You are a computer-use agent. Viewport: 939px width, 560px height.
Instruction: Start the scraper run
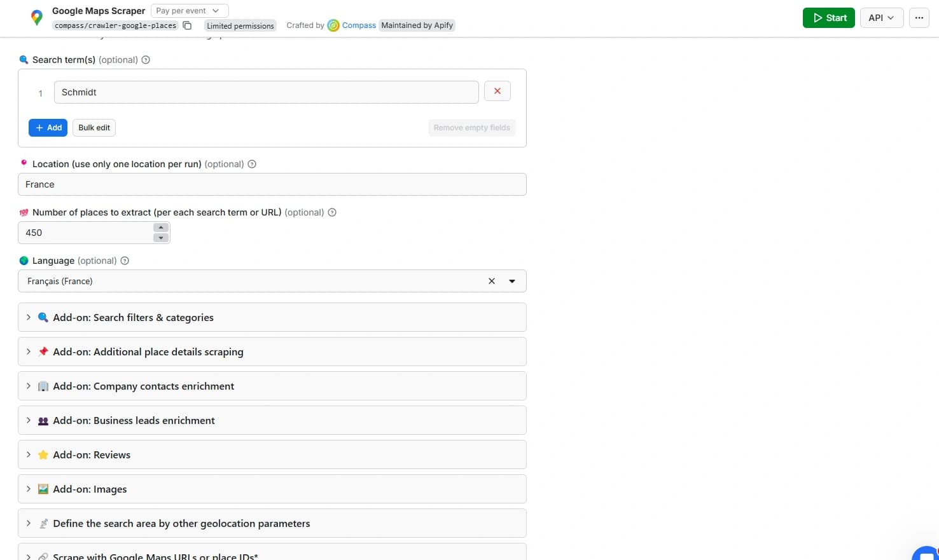828,18
